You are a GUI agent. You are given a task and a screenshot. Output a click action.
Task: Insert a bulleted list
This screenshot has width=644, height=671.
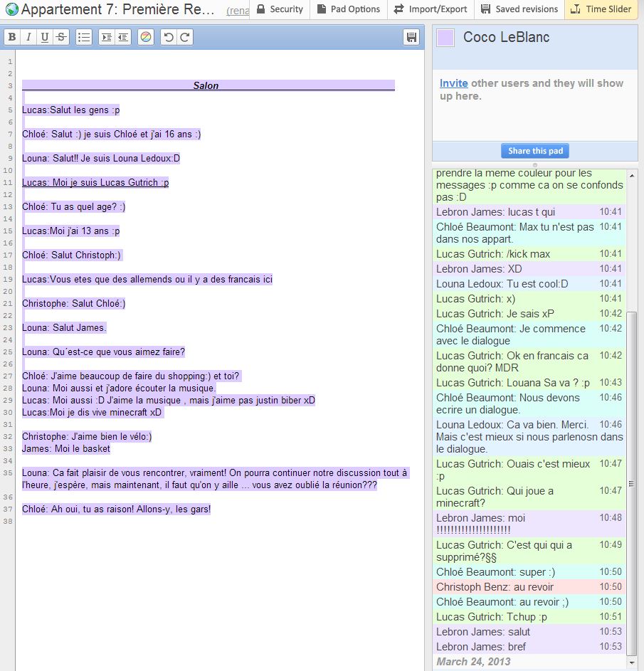click(x=83, y=38)
